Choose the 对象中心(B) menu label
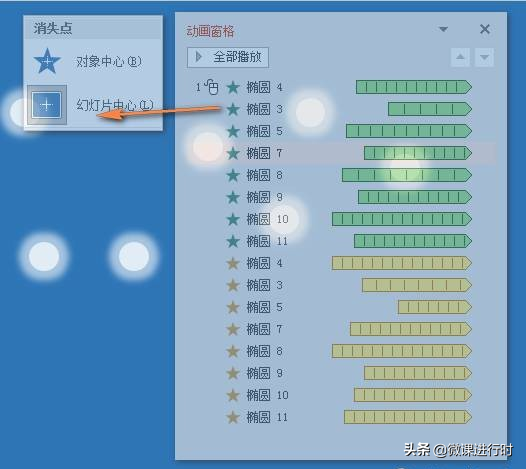Viewport: 526px width, 469px height. 109,61
